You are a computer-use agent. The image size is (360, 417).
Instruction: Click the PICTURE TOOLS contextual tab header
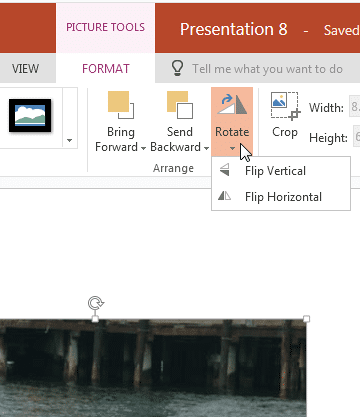[x=105, y=27]
